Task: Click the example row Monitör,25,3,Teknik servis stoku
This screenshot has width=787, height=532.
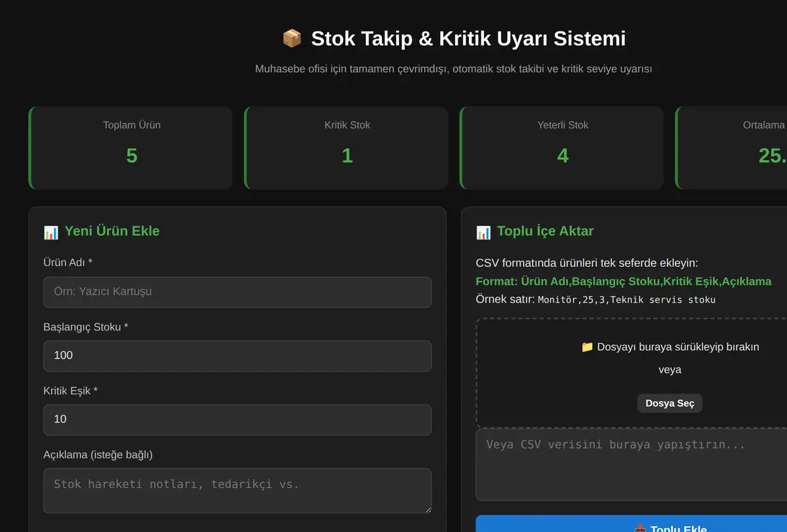Action: pos(626,300)
